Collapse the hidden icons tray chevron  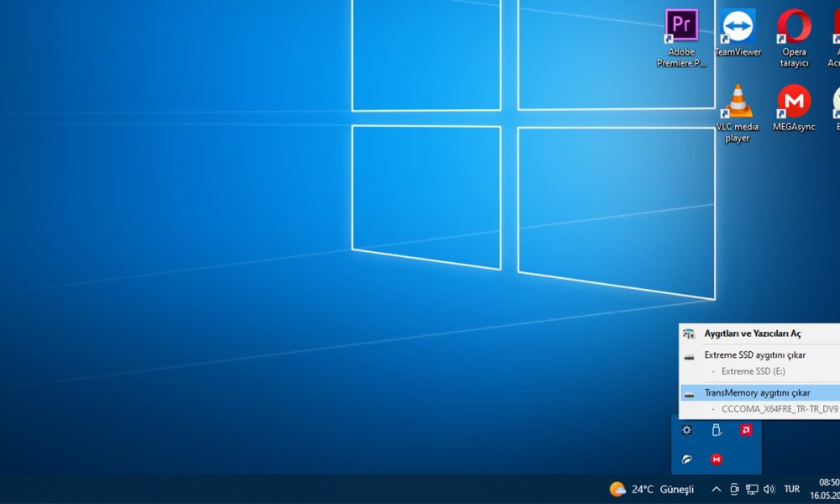pos(716,489)
